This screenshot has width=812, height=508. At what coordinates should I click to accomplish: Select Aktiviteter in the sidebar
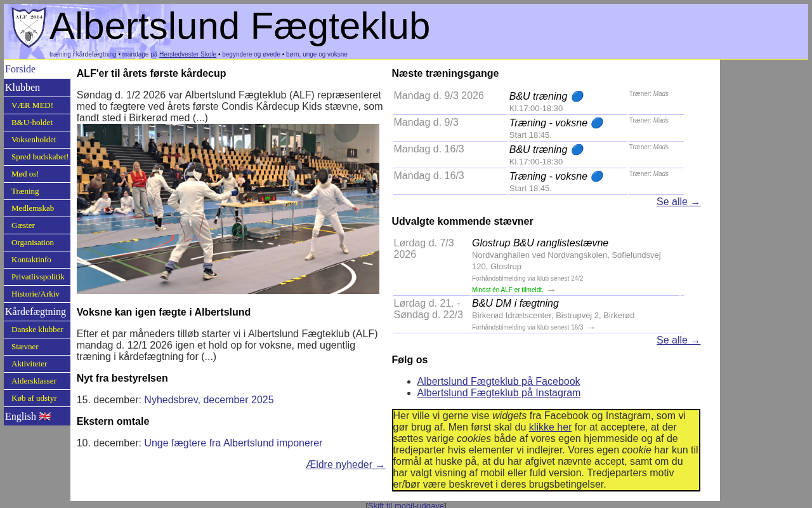tap(37, 364)
